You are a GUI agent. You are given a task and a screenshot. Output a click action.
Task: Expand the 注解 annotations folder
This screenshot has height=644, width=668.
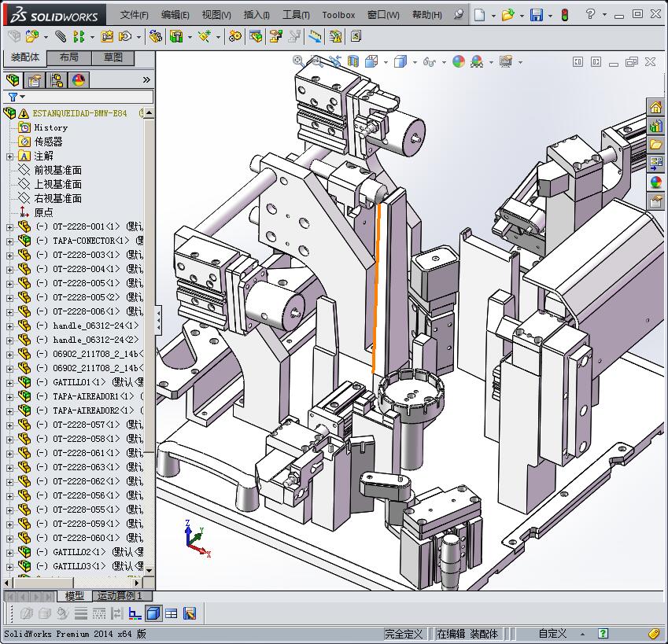coord(9,156)
